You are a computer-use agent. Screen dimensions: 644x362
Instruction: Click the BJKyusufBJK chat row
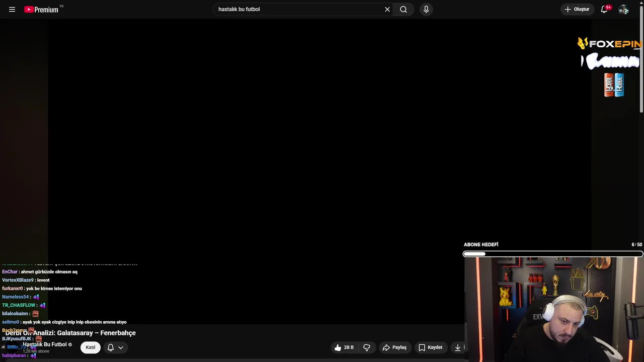(22, 339)
